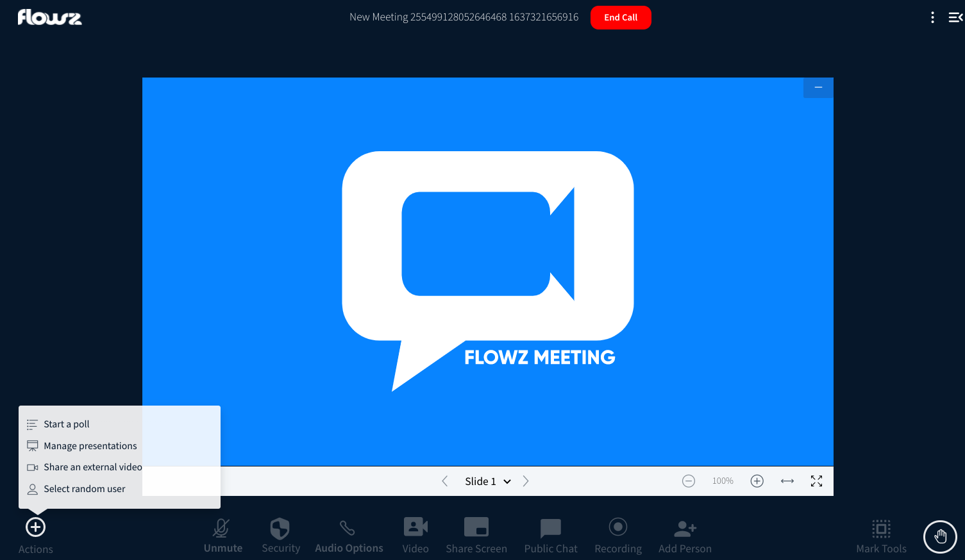
Task: Reset zoom at the 100% indicator
Action: [723, 481]
